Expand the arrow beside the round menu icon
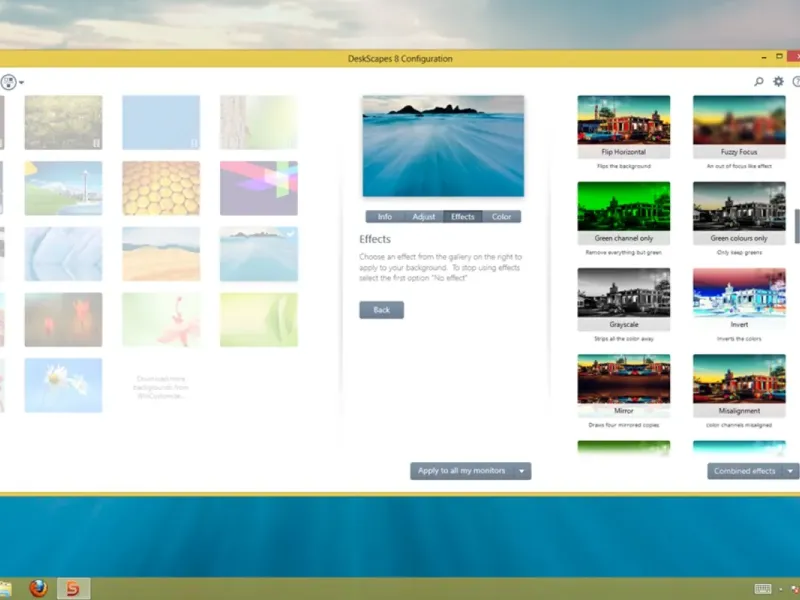This screenshot has height=600, width=800. 21,83
